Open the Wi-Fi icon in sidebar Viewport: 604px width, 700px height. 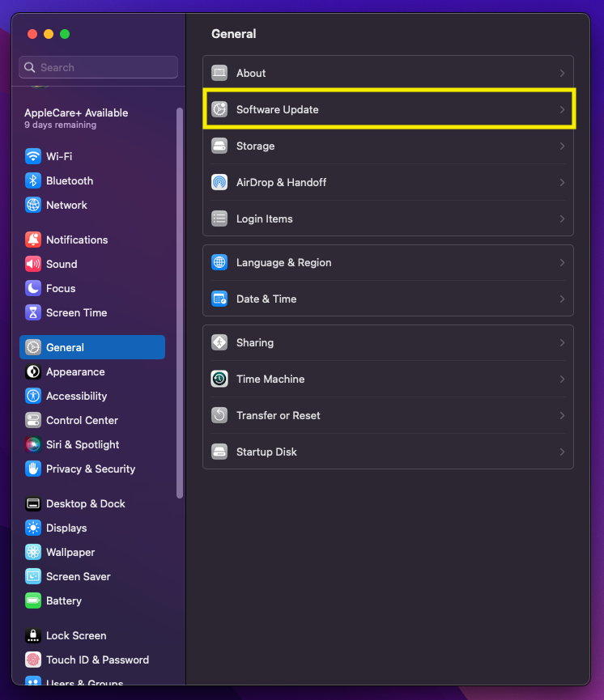(x=33, y=156)
